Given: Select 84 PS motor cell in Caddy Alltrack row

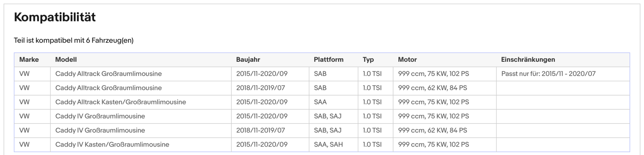Looking at the screenshot, I should pos(432,88).
